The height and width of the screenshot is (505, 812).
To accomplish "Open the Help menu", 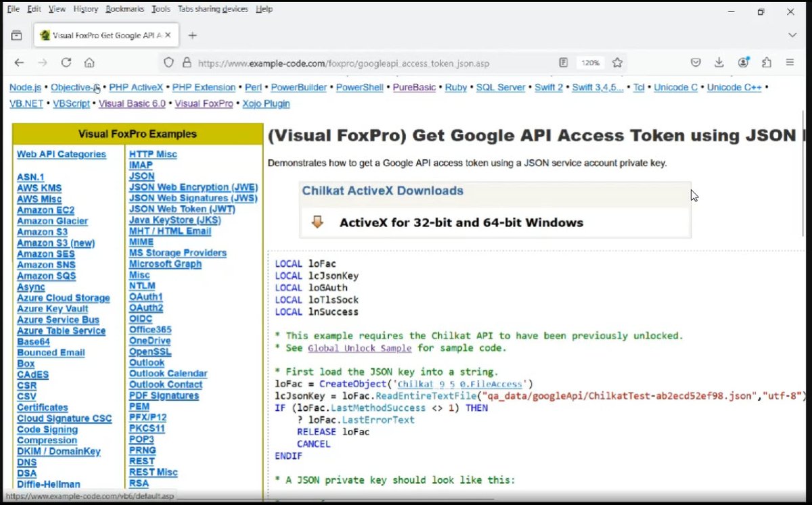I will point(264,9).
